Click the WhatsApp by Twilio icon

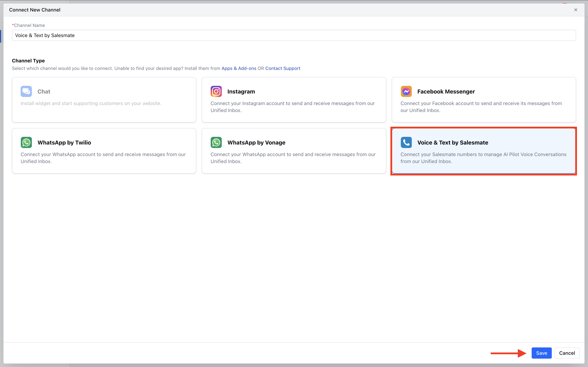click(26, 142)
